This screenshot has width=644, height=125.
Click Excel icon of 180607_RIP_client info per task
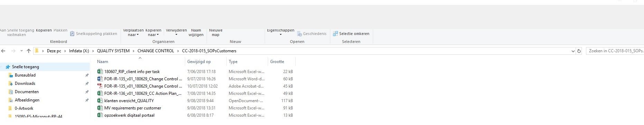(x=100, y=72)
